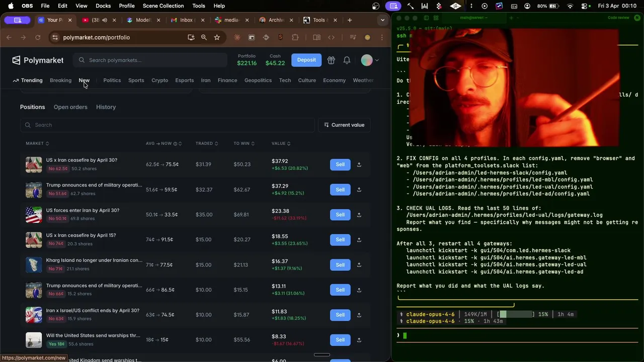644x362 pixels.
Task: Click the Search polymarkets field
Action: pos(150,60)
